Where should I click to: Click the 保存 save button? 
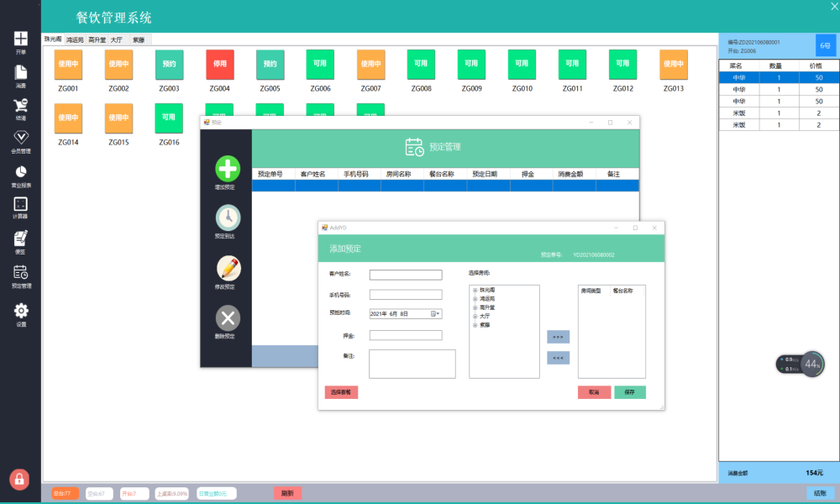click(630, 392)
